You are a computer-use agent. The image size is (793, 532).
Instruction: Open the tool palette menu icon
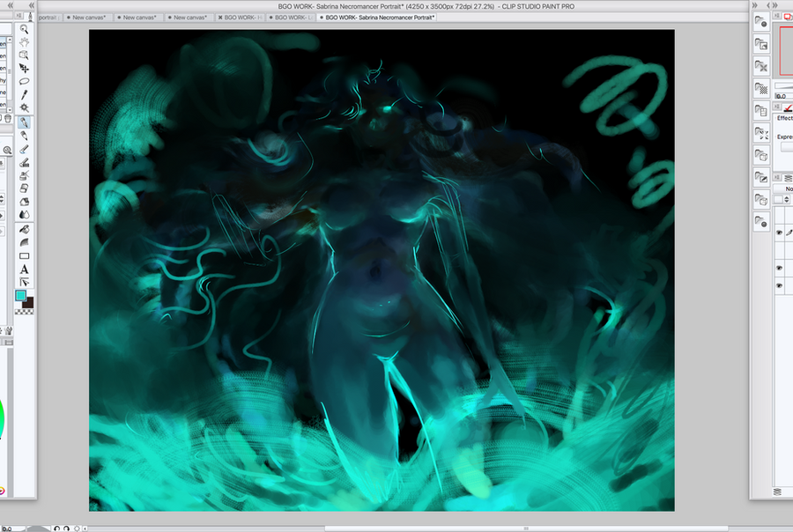click(x=19, y=17)
